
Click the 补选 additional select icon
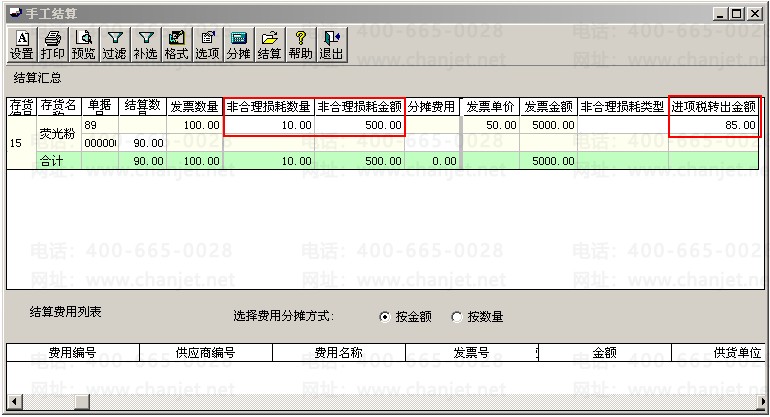pos(145,45)
